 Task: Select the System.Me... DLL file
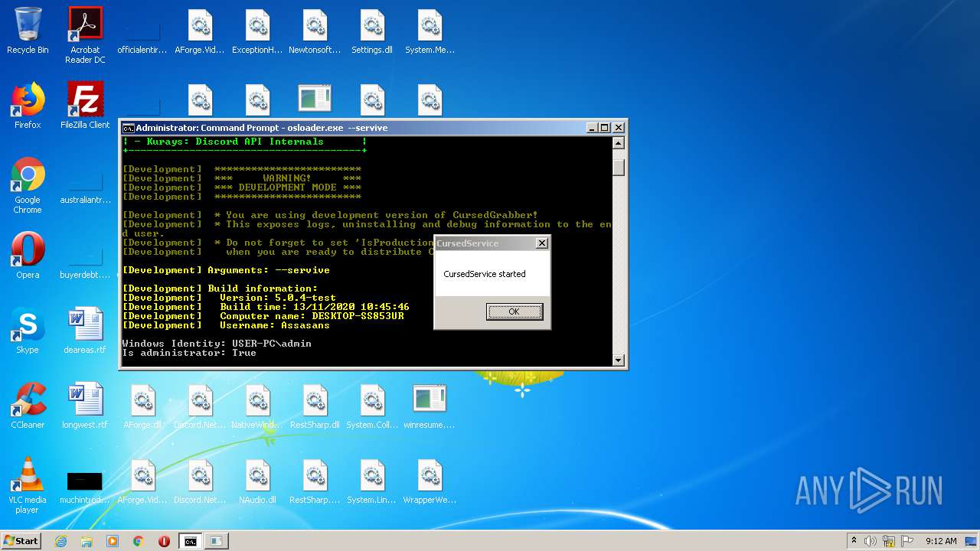(430, 31)
